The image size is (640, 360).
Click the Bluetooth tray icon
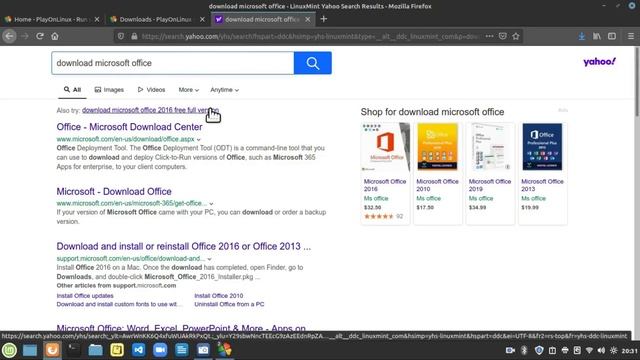point(524,351)
